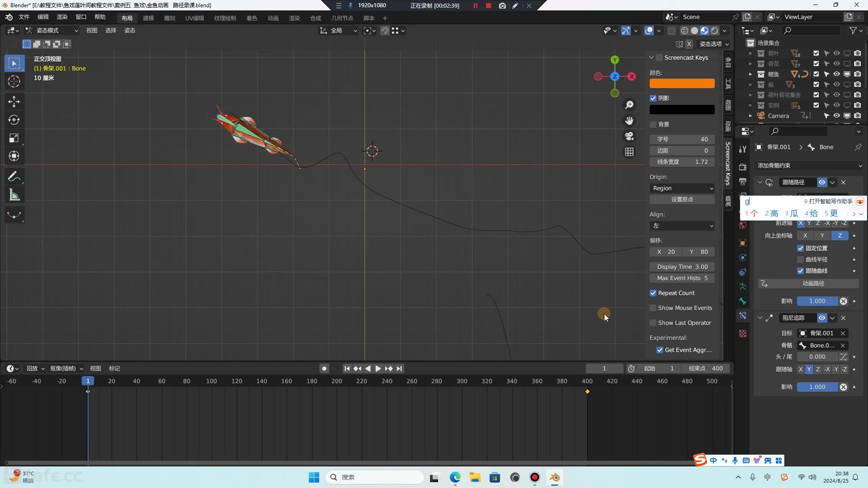This screenshot has width=868, height=488.
Task: Switch to 几何节点 workspace tab
Action: tap(342, 18)
